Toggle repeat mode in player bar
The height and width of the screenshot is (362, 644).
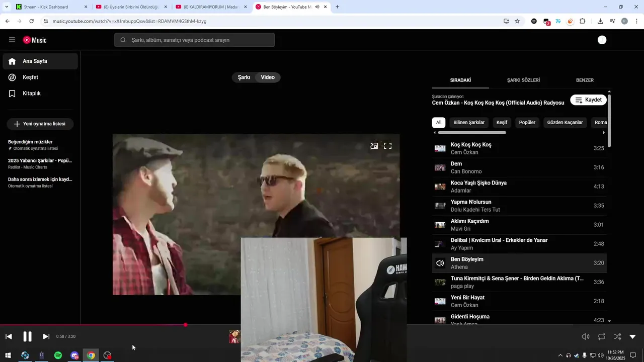(602, 336)
